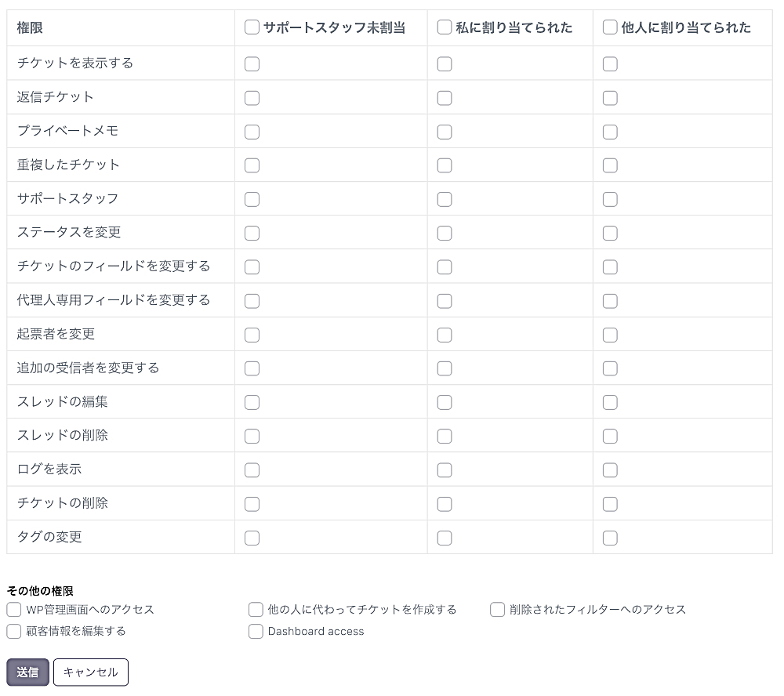Toggle 削除されたフィルターへのアクセス checkbox
Viewport: 784px width, 696px height.
tap(497, 610)
